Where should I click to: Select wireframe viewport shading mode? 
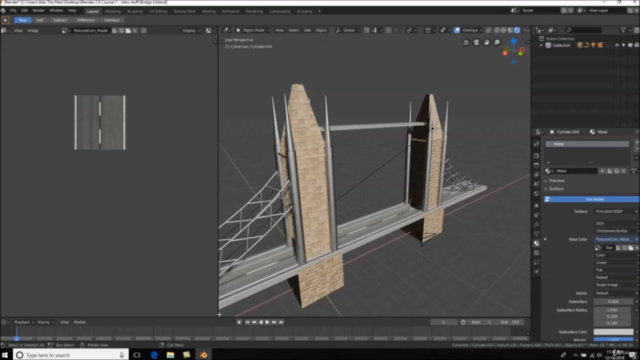(497, 30)
